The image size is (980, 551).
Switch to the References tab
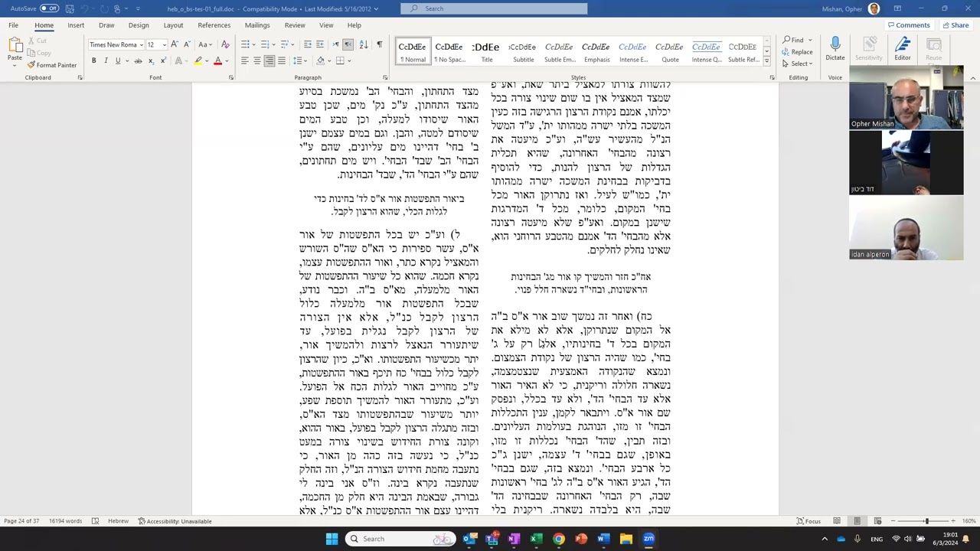click(214, 25)
